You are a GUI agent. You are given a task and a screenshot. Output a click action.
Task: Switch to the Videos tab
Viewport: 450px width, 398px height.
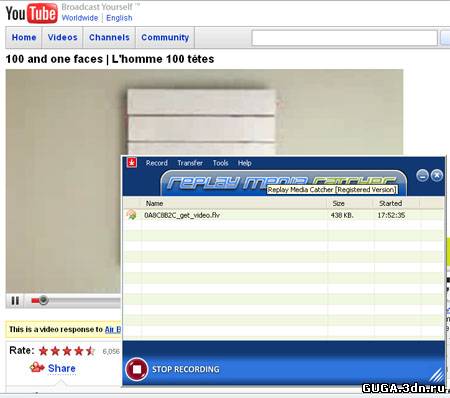62,37
